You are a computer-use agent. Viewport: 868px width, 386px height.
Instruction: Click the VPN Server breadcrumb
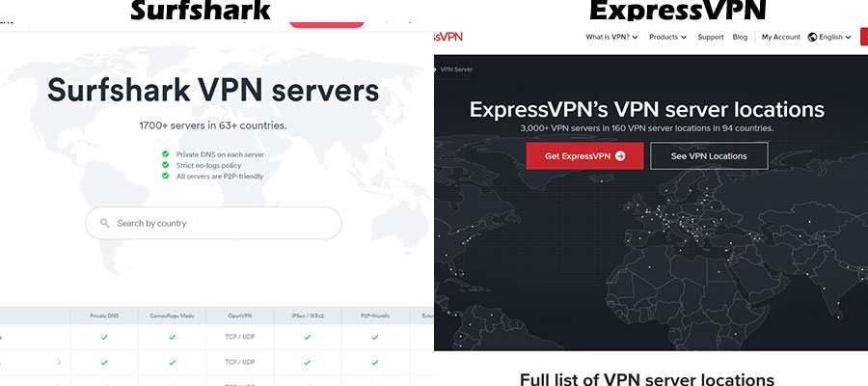coord(456,69)
